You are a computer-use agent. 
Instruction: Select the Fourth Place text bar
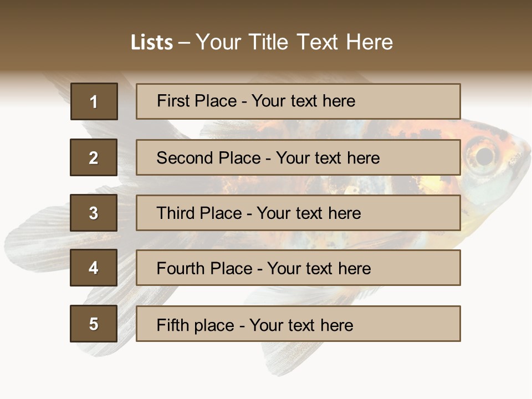pos(298,268)
